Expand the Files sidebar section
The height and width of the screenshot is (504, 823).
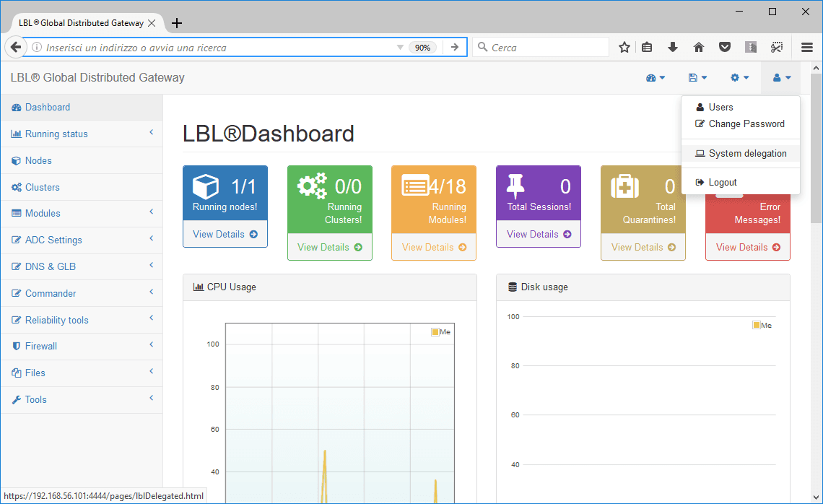tap(82, 373)
